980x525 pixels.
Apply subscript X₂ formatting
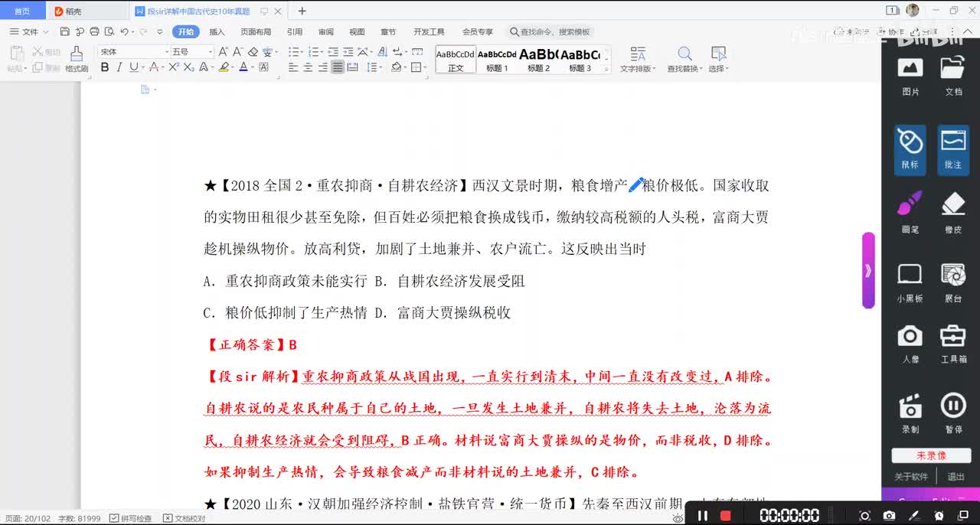[x=188, y=67]
